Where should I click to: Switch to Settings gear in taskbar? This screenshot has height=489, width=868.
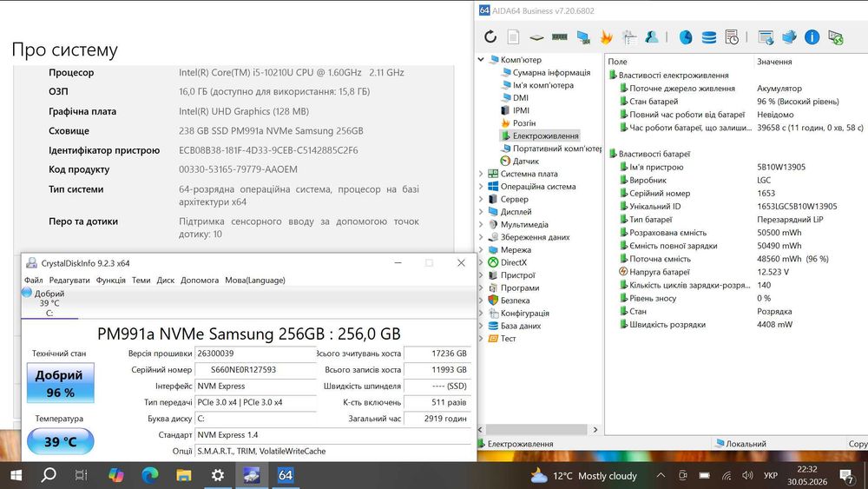click(218, 475)
